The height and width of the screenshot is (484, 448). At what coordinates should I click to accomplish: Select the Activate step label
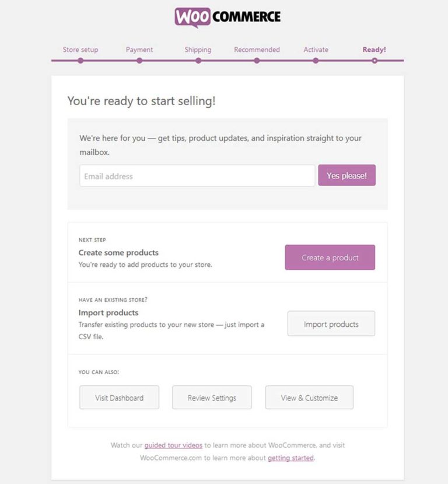(x=316, y=50)
